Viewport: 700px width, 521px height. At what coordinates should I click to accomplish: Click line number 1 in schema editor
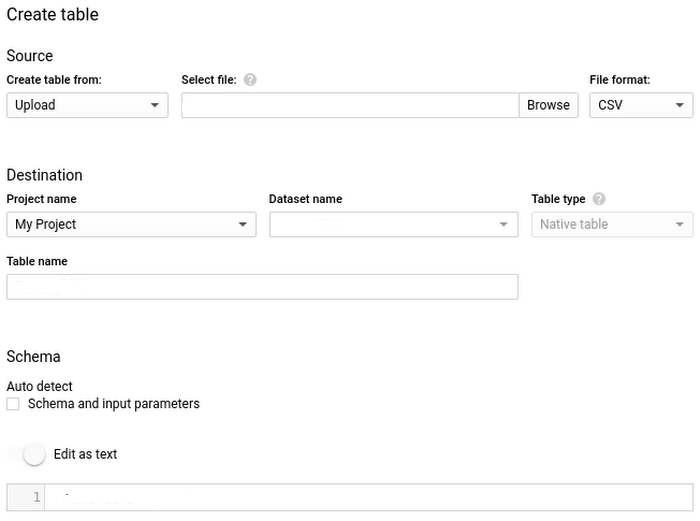pyautogui.click(x=37, y=497)
